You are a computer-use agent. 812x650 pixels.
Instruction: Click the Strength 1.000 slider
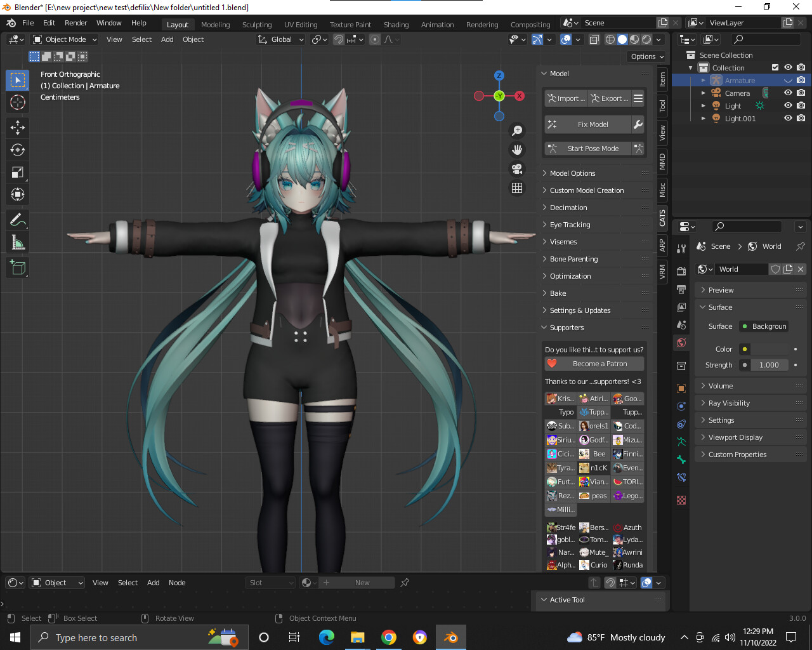click(x=769, y=365)
